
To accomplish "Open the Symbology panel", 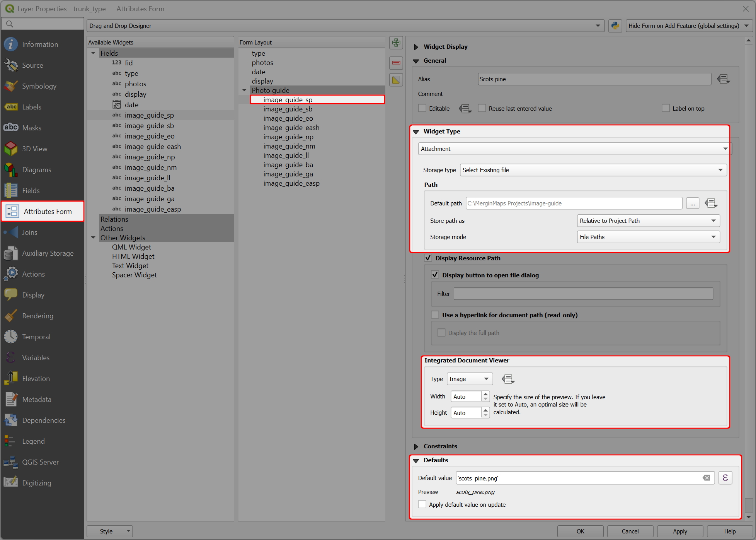I will point(39,86).
